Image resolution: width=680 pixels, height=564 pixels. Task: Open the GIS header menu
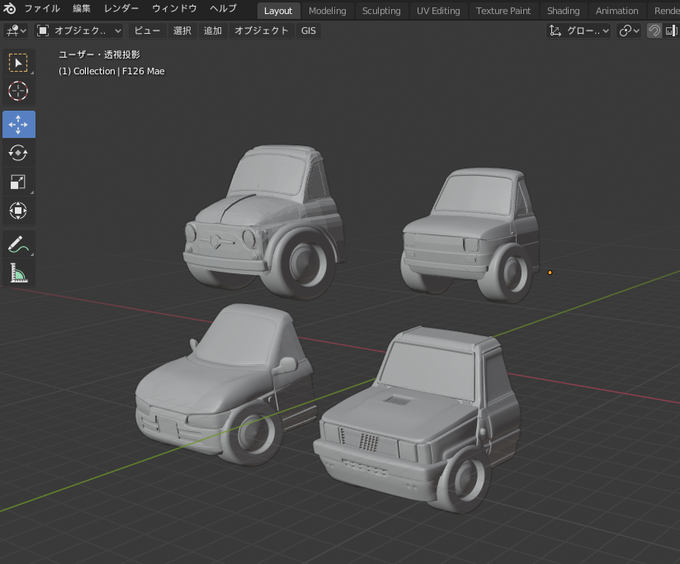[308, 31]
